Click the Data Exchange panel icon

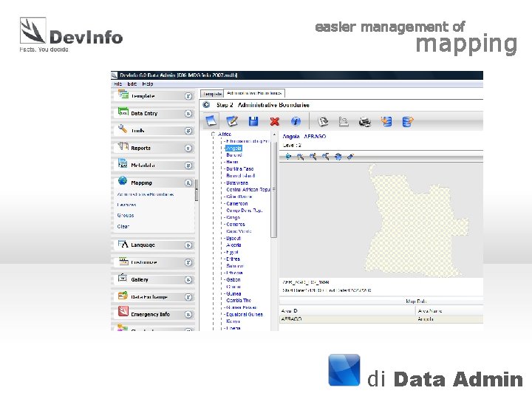click(x=123, y=296)
